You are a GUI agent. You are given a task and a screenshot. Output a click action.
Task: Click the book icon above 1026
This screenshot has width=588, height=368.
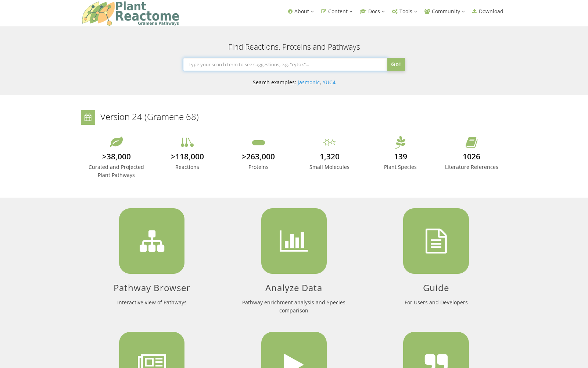pos(472,142)
